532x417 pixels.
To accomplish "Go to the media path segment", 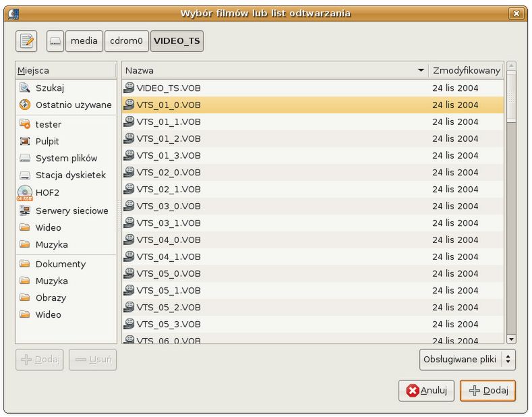I will 84,41.
